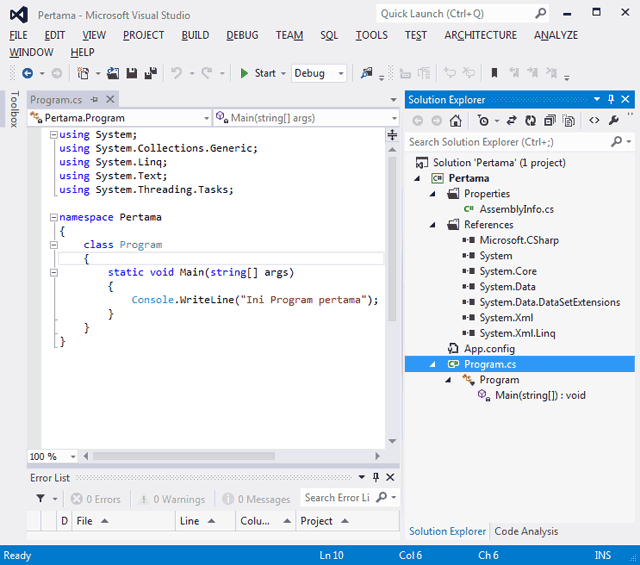The width and height of the screenshot is (640, 565).
Task: Toggle the 0 Warnings filter
Action: [172, 499]
